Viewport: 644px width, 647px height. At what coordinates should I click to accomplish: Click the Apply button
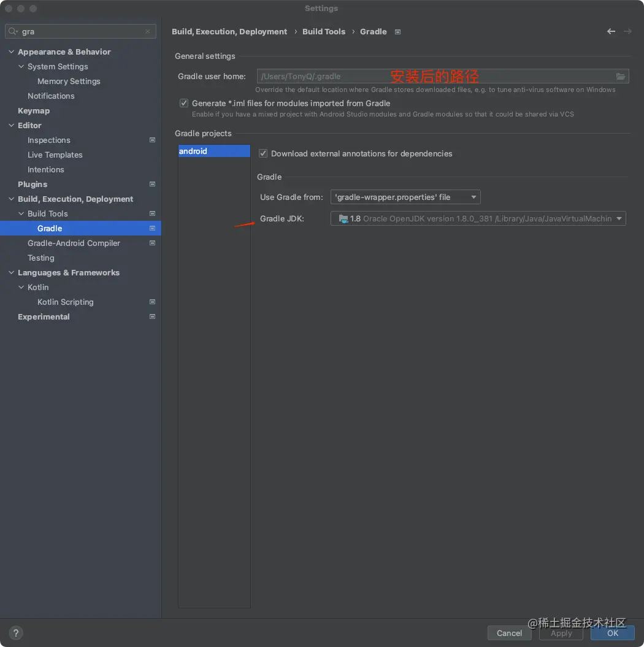[561, 633]
